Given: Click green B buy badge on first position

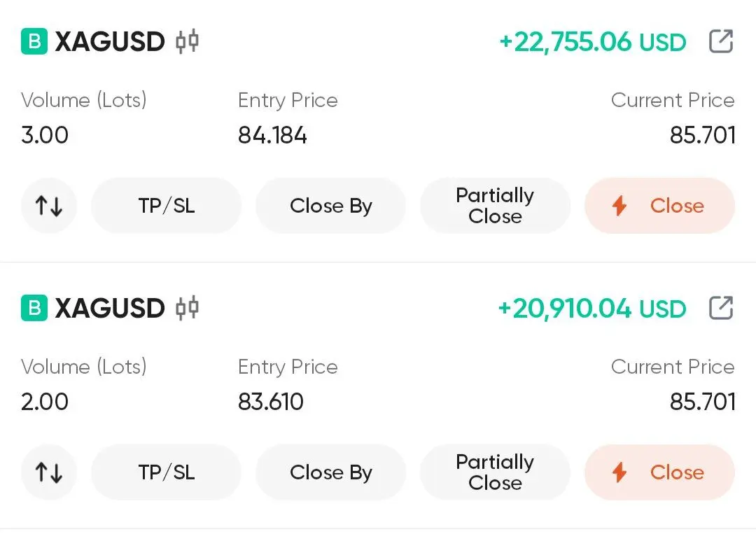Looking at the screenshot, I should pos(34,42).
